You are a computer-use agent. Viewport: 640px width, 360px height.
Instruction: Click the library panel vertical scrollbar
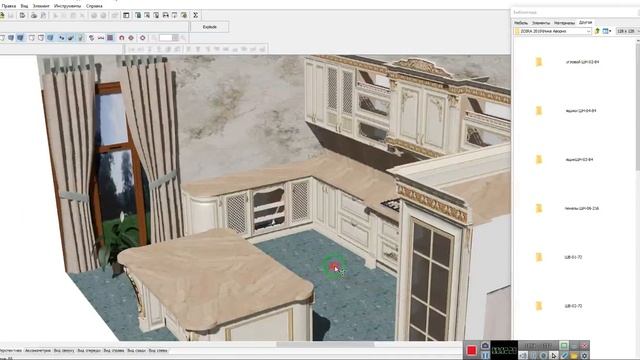[x=638, y=106]
